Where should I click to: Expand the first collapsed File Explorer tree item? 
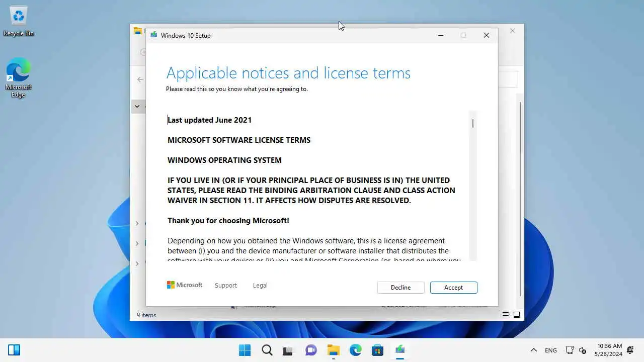(x=137, y=223)
